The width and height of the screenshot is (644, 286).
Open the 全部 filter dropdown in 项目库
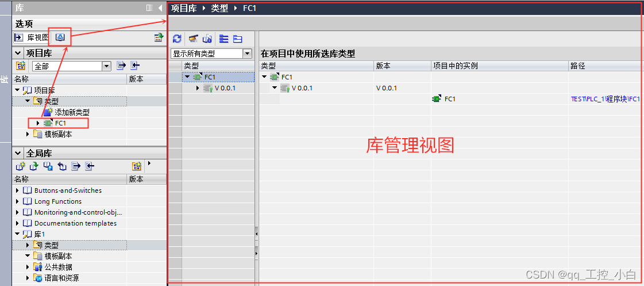[106, 66]
